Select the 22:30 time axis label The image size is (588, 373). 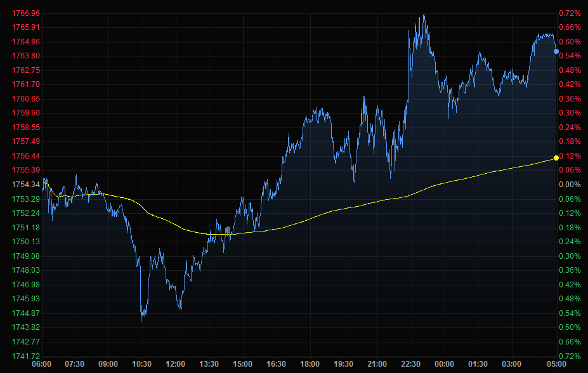pos(410,364)
